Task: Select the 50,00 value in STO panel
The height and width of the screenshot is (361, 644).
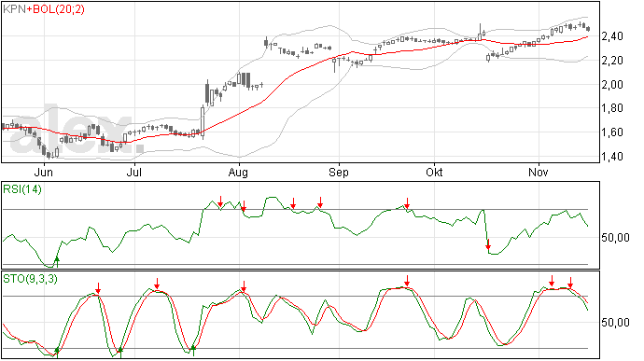Action: (x=615, y=323)
